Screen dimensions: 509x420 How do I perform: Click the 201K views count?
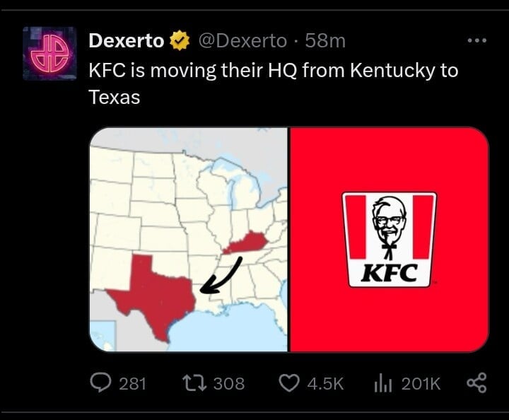point(421,383)
